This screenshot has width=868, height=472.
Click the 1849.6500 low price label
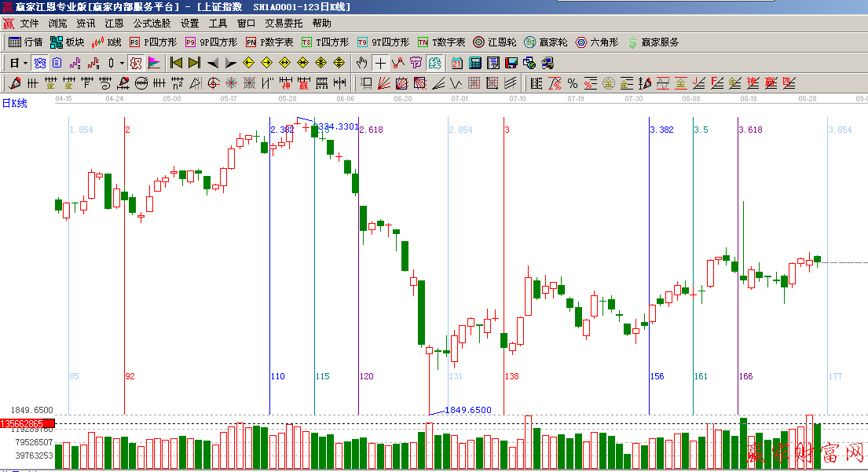(x=467, y=410)
